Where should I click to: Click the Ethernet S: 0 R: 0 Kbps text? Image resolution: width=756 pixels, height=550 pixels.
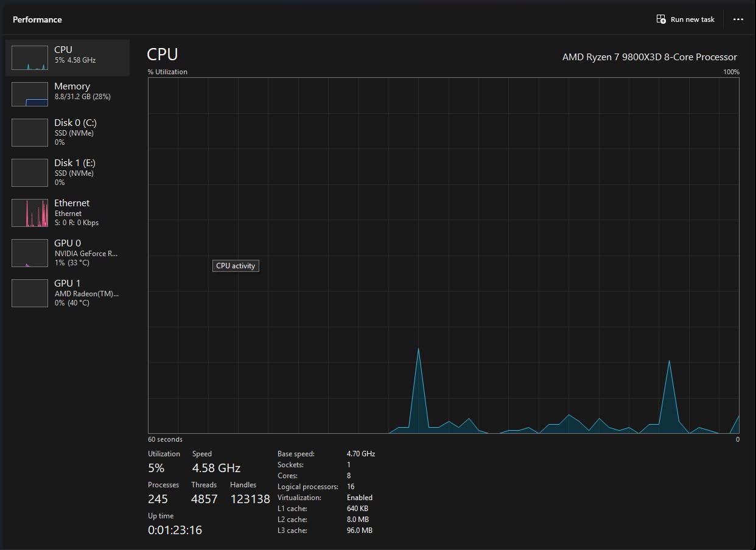coord(76,223)
